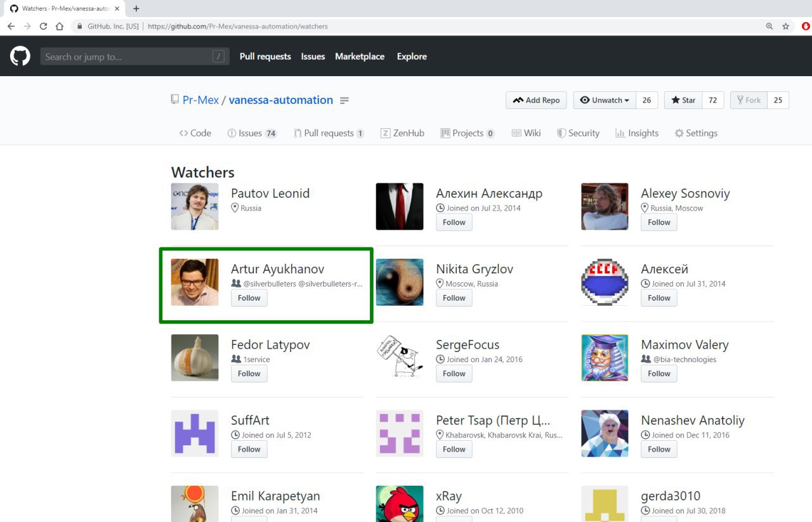Star the vanessa-automation repository

tap(684, 100)
